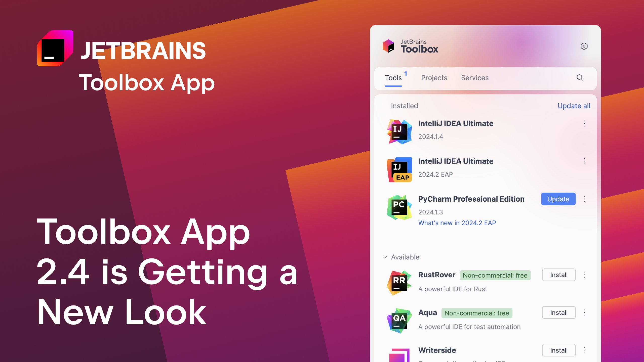The width and height of the screenshot is (644, 362).
Task: Click Update button for PyCharm
Action: coord(558,199)
